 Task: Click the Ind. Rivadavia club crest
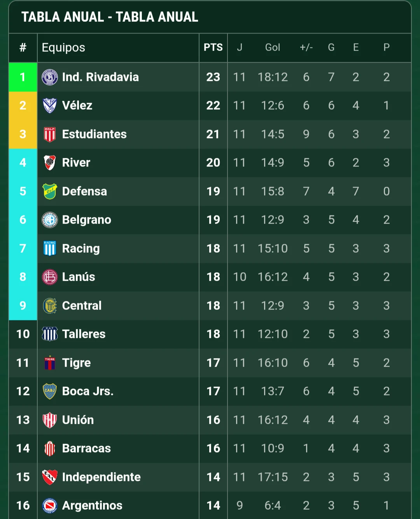(x=49, y=77)
